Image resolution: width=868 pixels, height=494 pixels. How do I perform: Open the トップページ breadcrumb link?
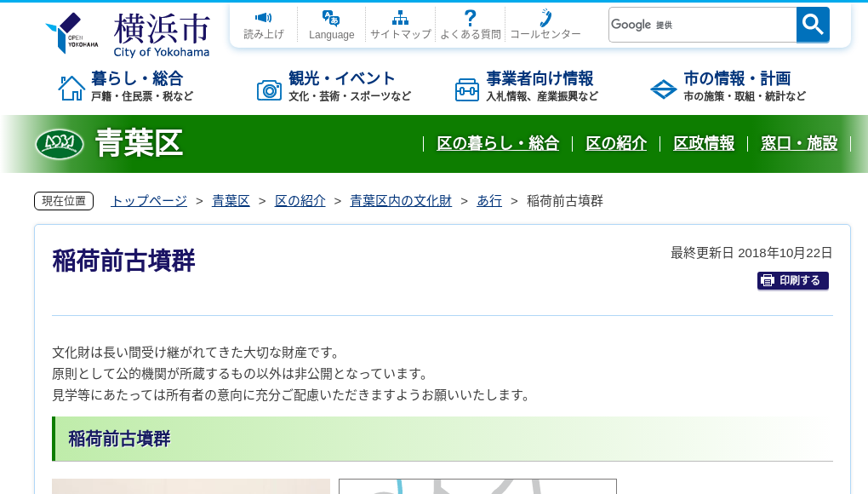click(x=147, y=200)
